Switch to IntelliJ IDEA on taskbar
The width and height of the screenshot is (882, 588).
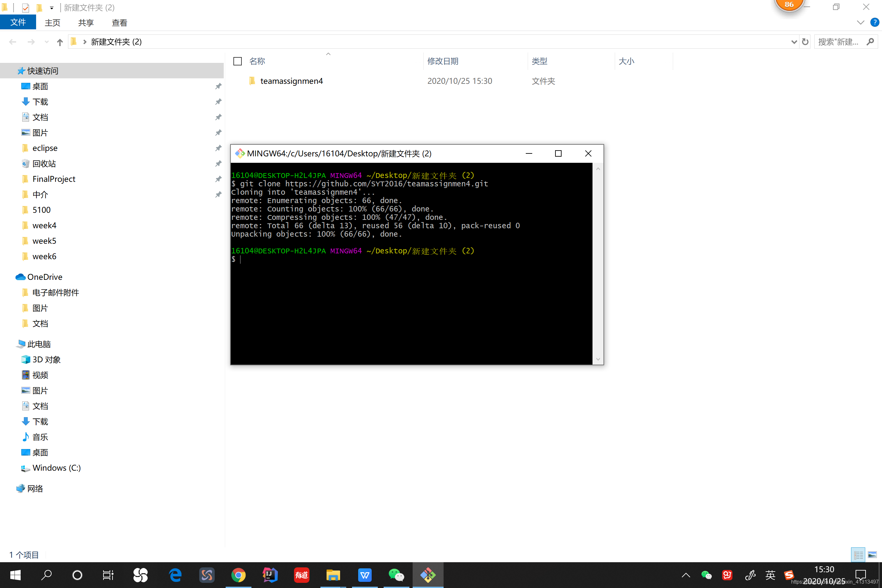pos(269,575)
